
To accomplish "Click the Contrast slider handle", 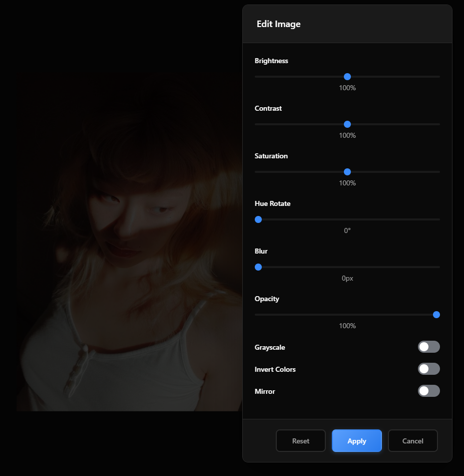I will point(347,124).
